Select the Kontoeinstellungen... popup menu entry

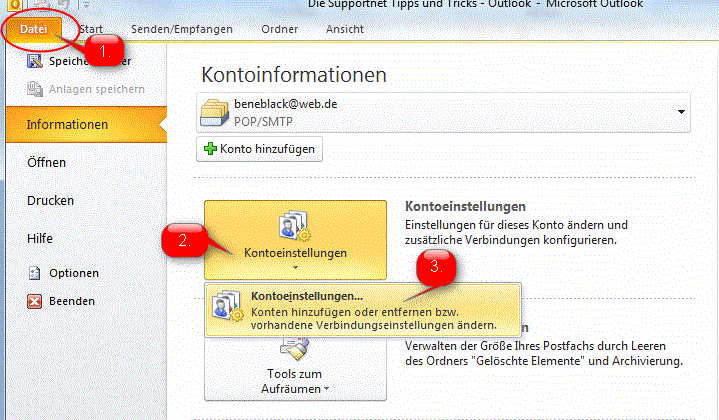click(x=363, y=310)
